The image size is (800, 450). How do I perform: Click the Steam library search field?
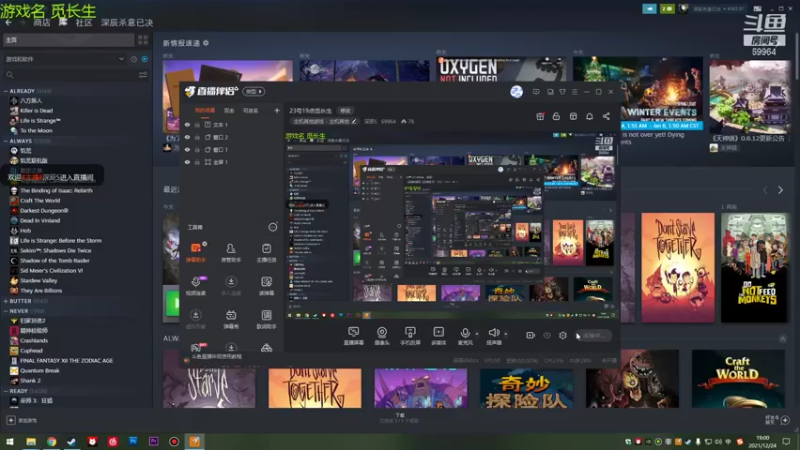[x=69, y=74]
